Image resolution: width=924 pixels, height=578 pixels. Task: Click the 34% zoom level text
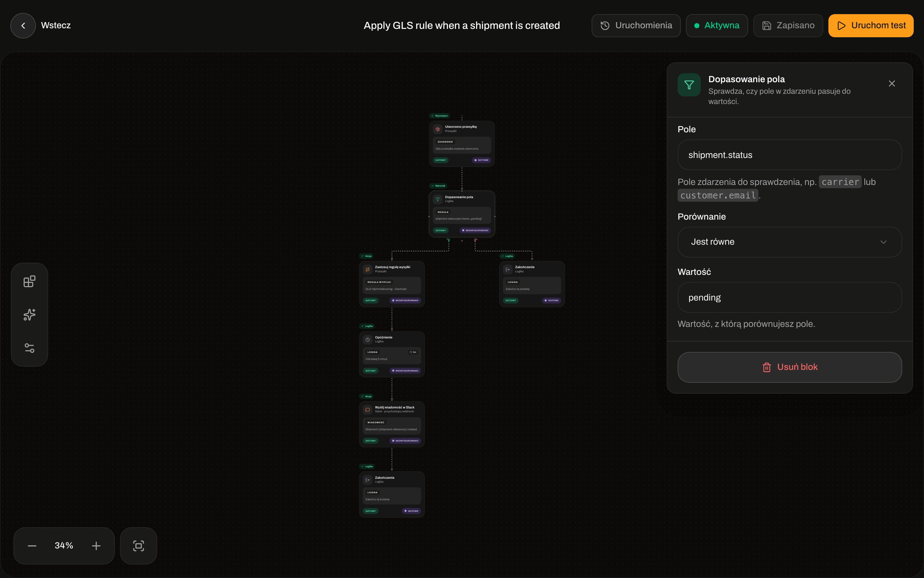coord(64,546)
